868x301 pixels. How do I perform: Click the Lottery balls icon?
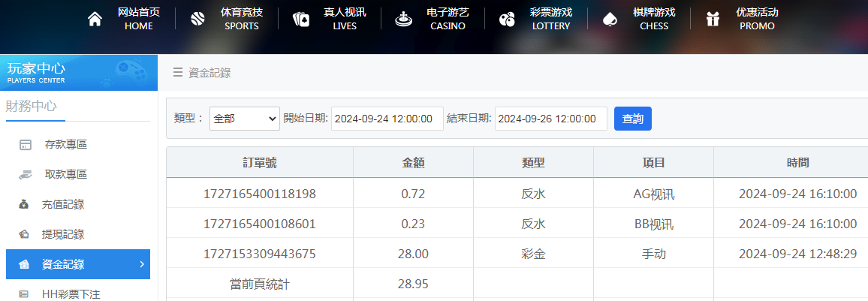pos(508,20)
